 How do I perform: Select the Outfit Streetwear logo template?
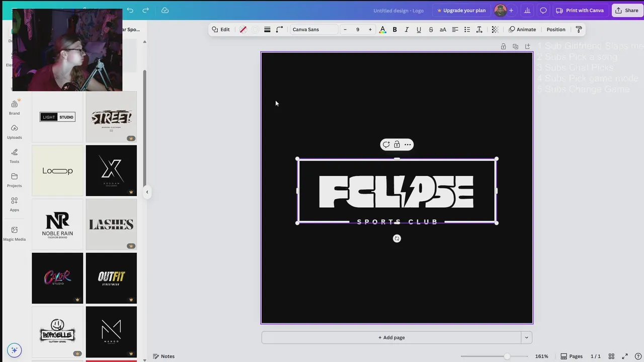click(111, 278)
